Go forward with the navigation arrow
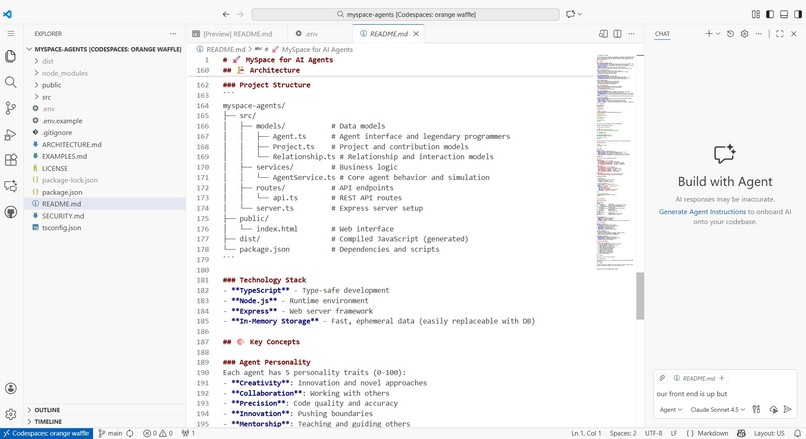The height and width of the screenshot is (439, 806). [240, 14]
